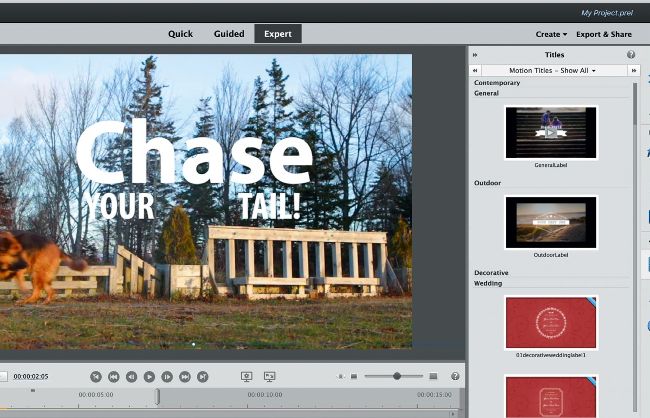Switch to Quick mode tab
Screen dimensions: 650x418
tap(180, 34)
